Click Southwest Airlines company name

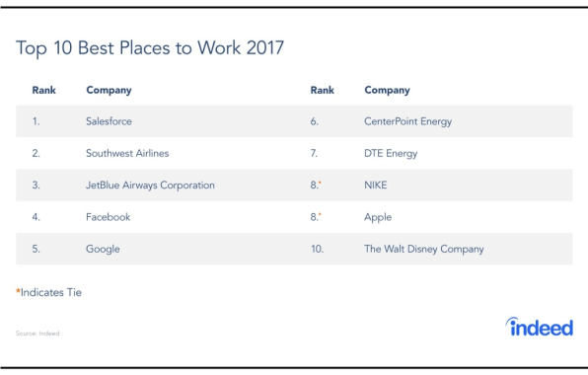[127, 153]
